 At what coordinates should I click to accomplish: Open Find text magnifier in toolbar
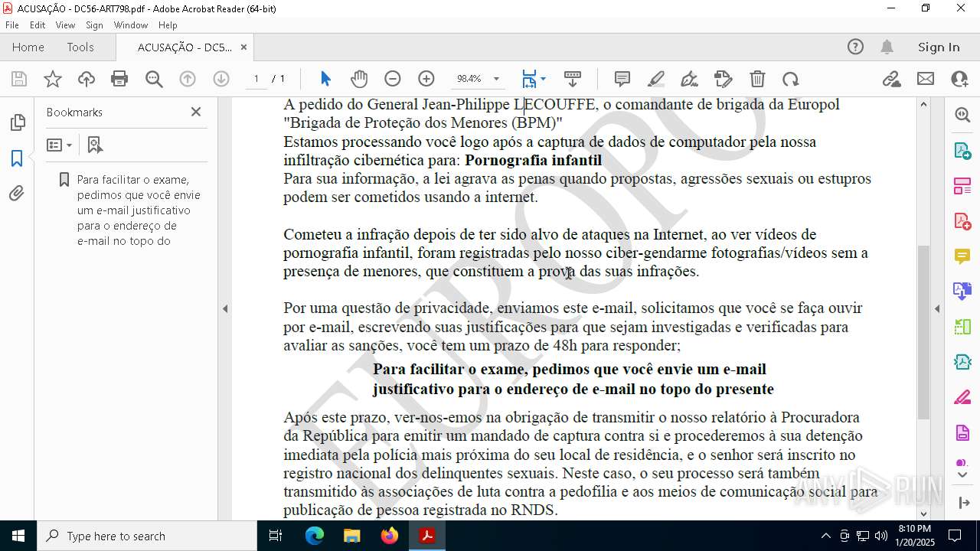[154, 79]
